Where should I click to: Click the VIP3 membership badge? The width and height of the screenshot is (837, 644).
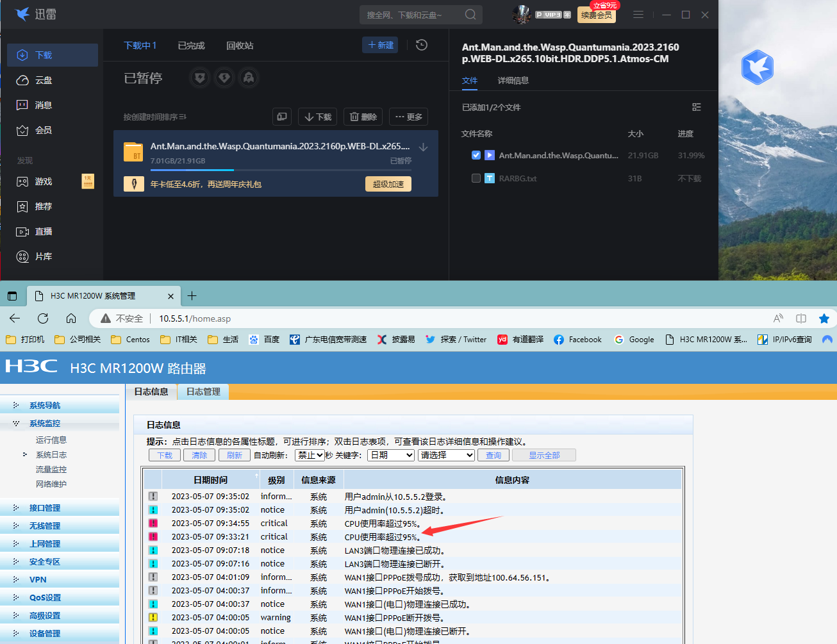pyautogui.click(x=553, y=15)
